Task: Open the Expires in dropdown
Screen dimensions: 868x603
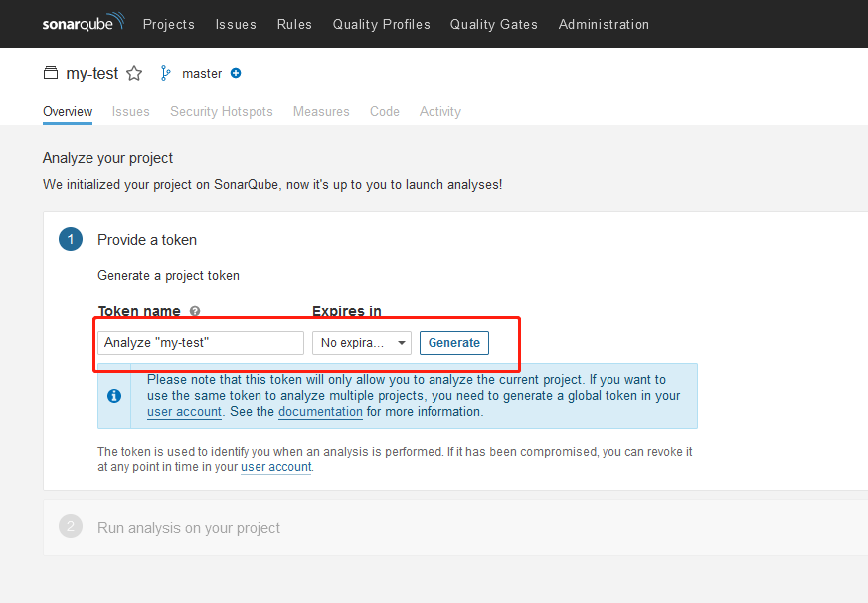Action: [x=362, y=343]
